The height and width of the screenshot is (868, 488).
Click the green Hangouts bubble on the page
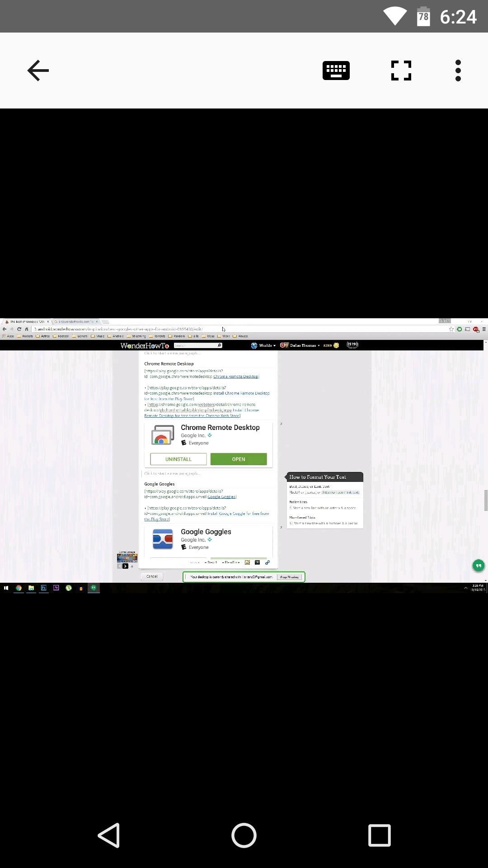point(478,565)
